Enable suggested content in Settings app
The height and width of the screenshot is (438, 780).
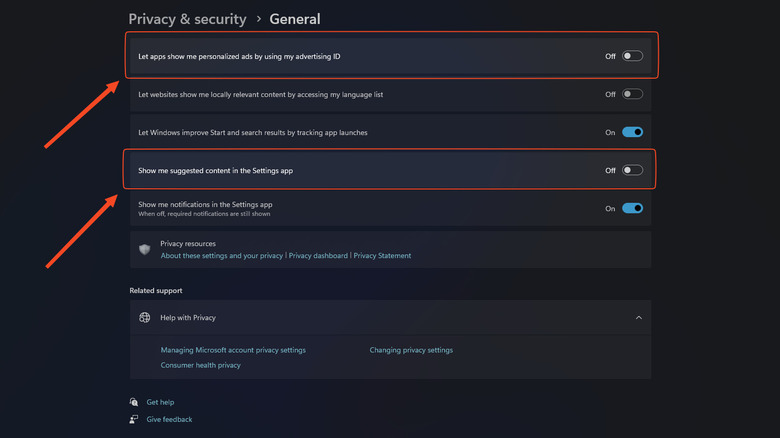point(632,171)
